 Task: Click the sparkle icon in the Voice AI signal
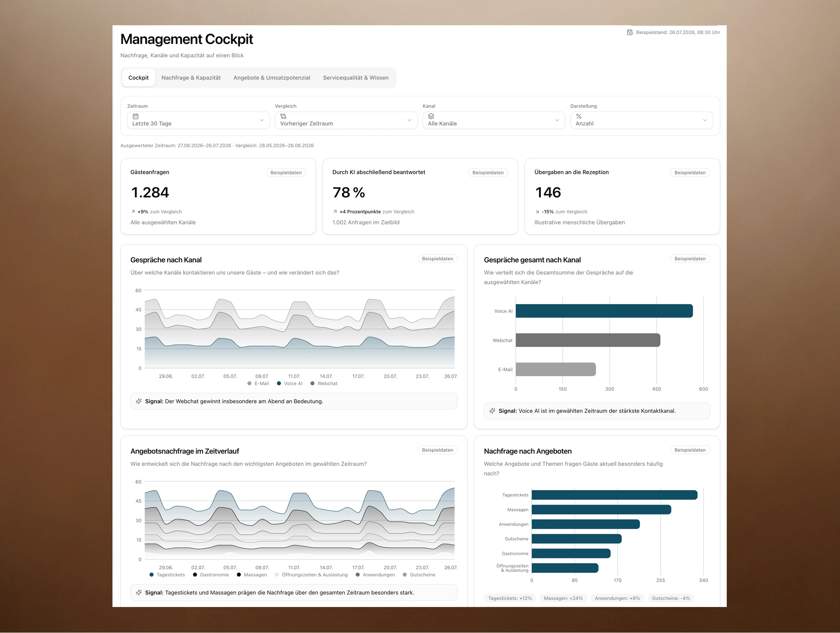point(492,411)
